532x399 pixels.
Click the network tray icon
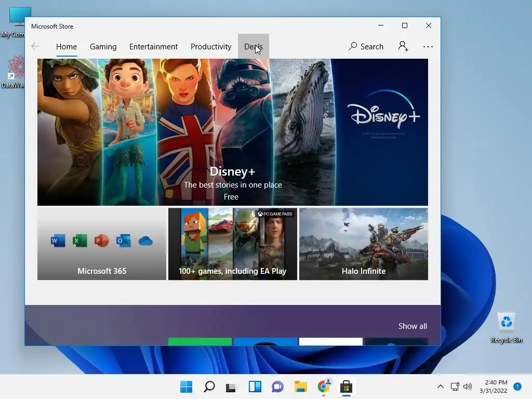pos(455,387)
